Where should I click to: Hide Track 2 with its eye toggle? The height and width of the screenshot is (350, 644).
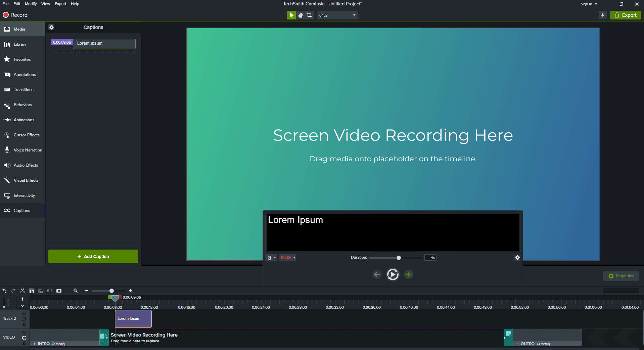(x=24, y=313)
